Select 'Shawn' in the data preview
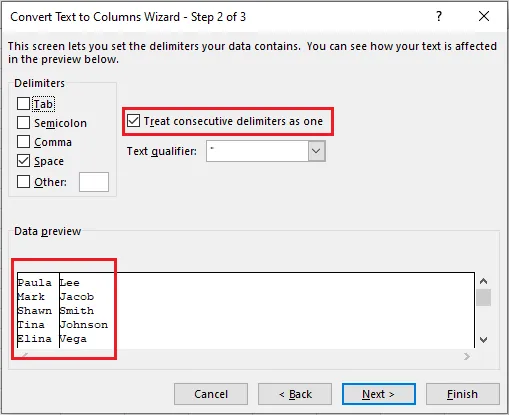Image resolution: width=509 pixels, height=415 pixels. pyautogui.click(x=35, y=311)
